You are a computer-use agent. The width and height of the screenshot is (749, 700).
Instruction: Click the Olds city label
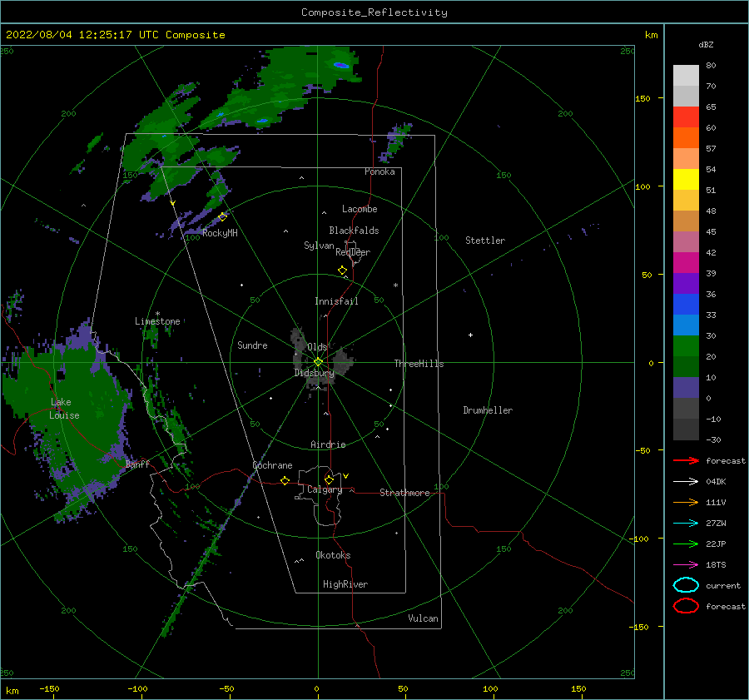tap(317, 347)
